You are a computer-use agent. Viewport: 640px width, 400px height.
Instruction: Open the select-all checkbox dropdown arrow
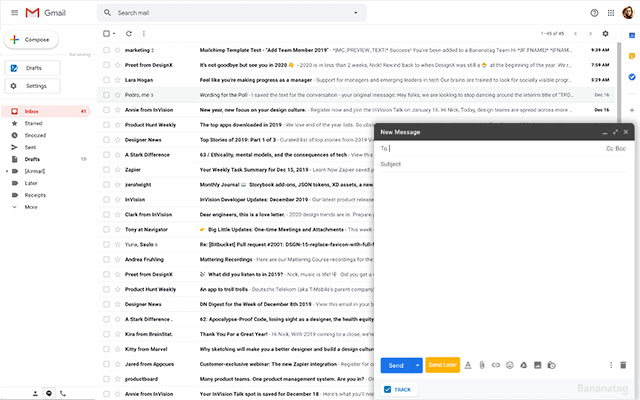pyautogui.click(x=114, y=33)
